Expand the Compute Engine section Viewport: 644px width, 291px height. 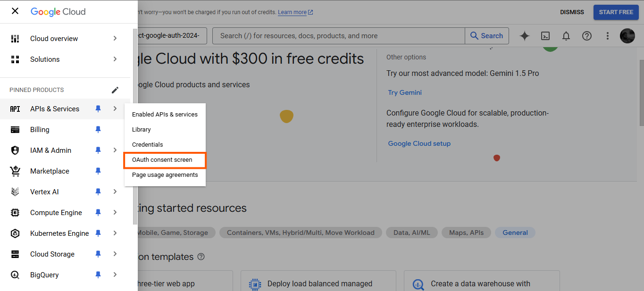pyautogui.click(x=115, y=212)
